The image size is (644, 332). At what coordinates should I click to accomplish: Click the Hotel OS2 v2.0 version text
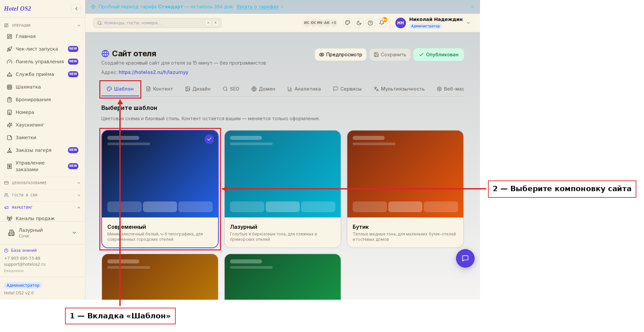(x=19, y=293)
